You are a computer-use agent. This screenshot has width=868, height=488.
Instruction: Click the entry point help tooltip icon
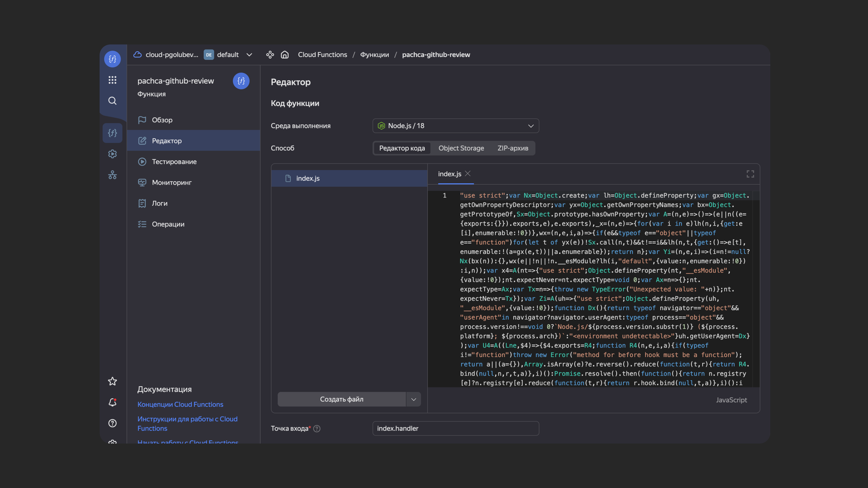tap(317, 428)
